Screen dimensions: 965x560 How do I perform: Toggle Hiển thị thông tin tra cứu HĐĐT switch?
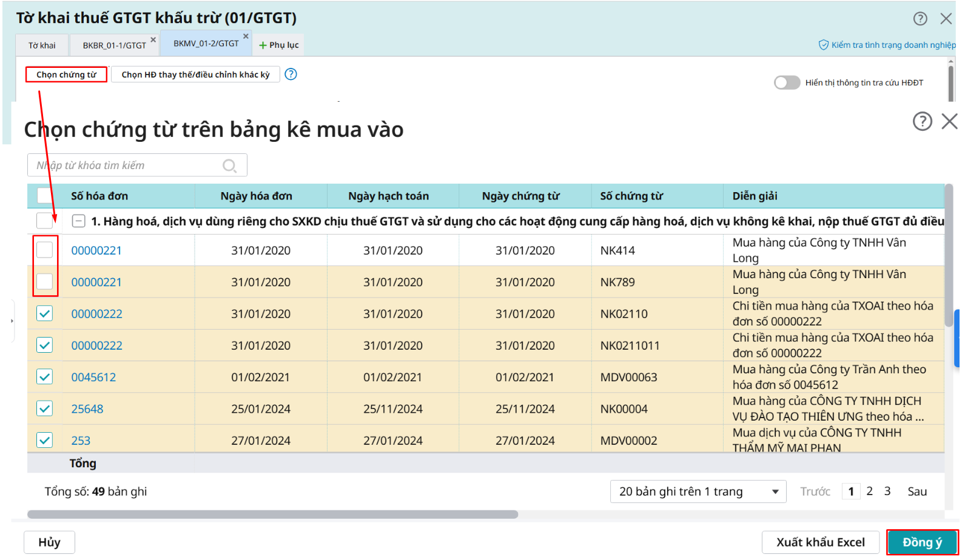787,82
